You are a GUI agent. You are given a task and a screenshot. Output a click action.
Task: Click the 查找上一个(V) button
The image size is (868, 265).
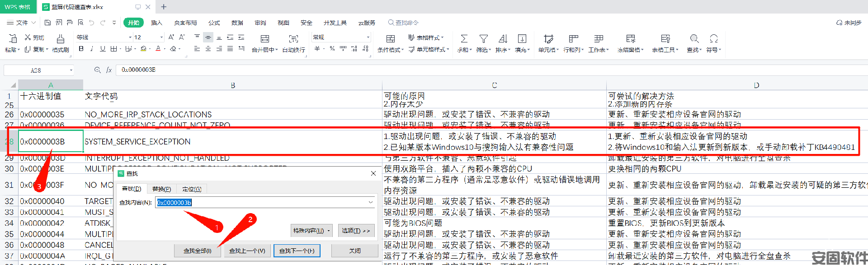[x=247, y=251]
